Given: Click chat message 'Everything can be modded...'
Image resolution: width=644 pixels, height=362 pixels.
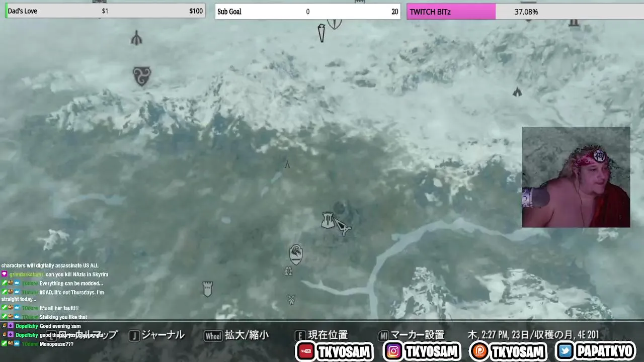Looking at the screenshot, I should click(71, 284).
